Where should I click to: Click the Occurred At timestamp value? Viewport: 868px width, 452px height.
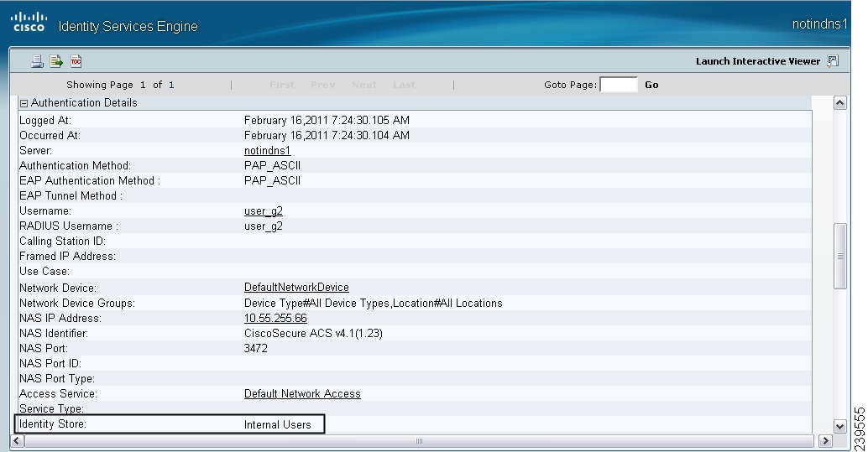[x=327, y=135]
